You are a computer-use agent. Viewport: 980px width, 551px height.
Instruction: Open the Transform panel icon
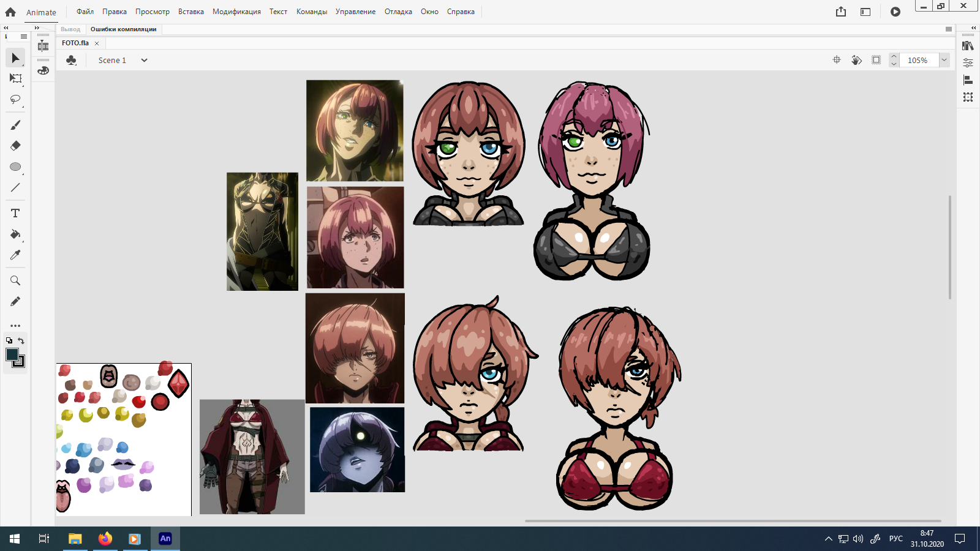point(968,97)
